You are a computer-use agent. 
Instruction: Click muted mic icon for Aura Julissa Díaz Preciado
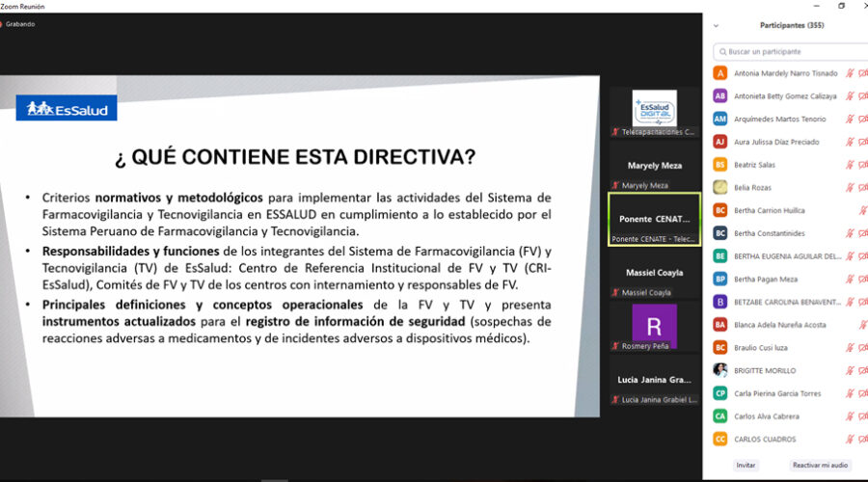[x=850, y=142]
